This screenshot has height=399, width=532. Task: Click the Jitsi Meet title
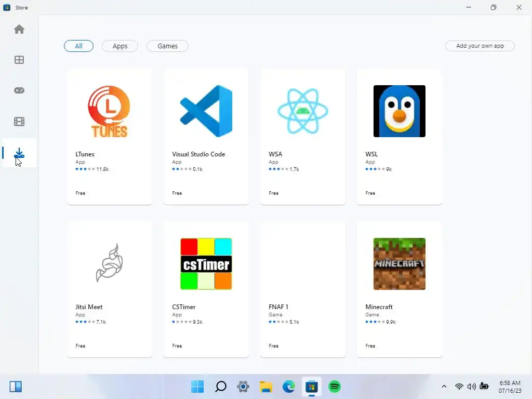[89, 307]
